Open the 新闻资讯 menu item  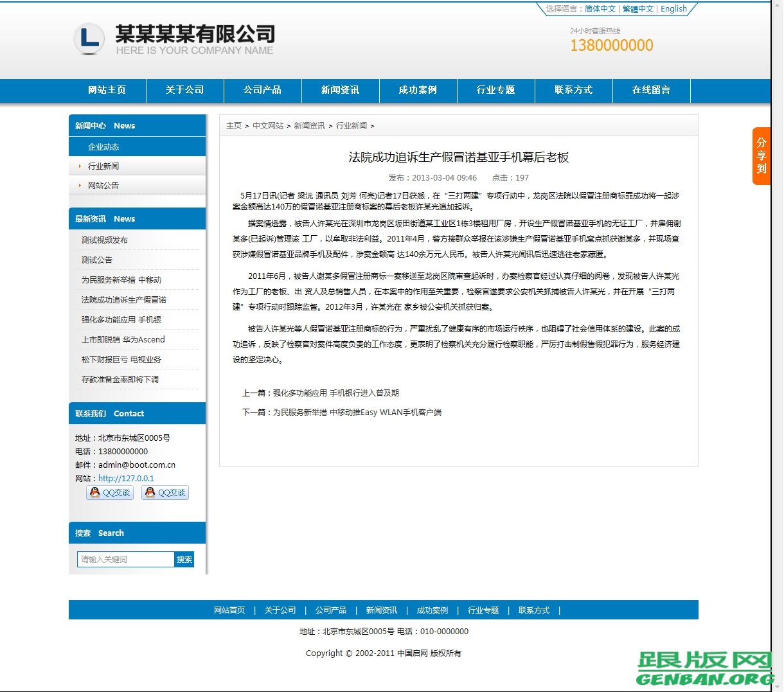coord(341,90)
